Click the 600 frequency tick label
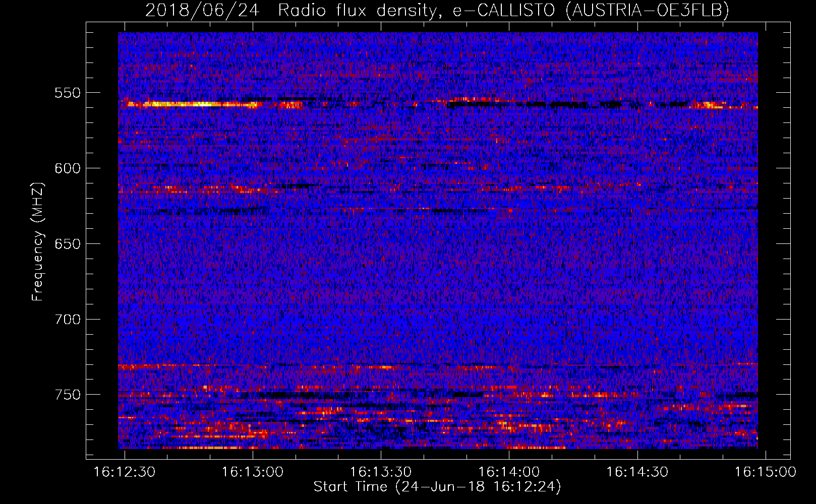The width and height of the screenshot is (816, 504). 67,168
